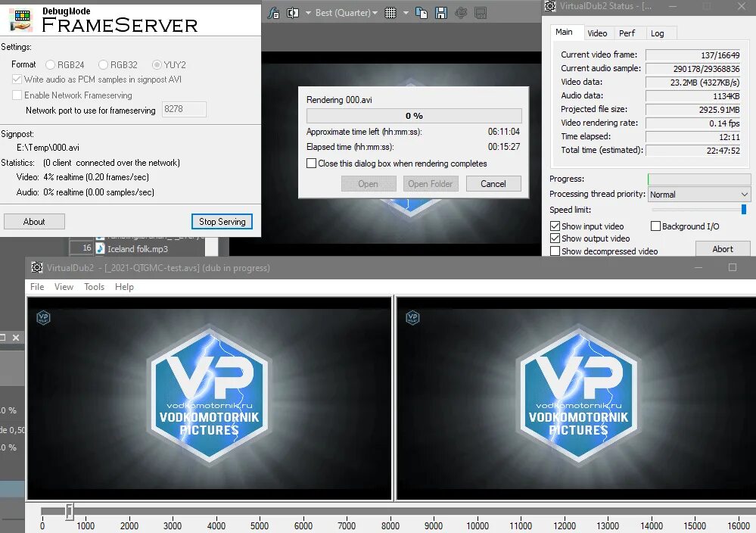Click Stop Serving button

click(x=222, y=222)
